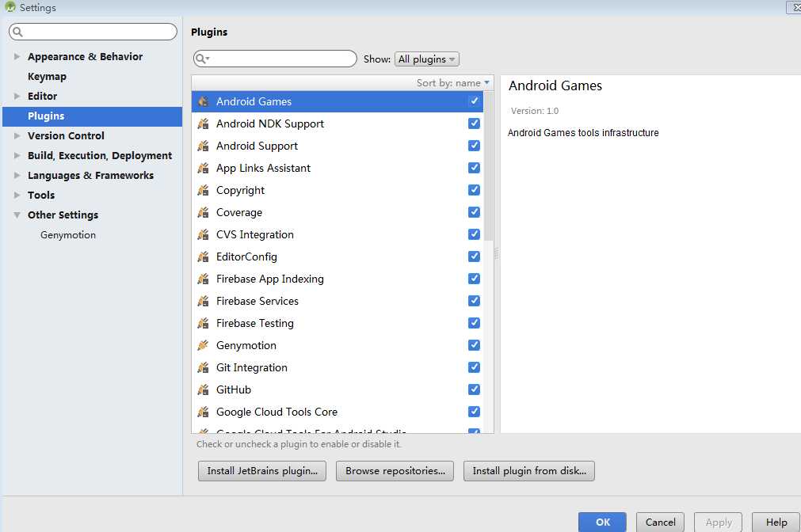Click the magnifier icon in settings search
The image size is (801, 532).
tap(17, 32)
